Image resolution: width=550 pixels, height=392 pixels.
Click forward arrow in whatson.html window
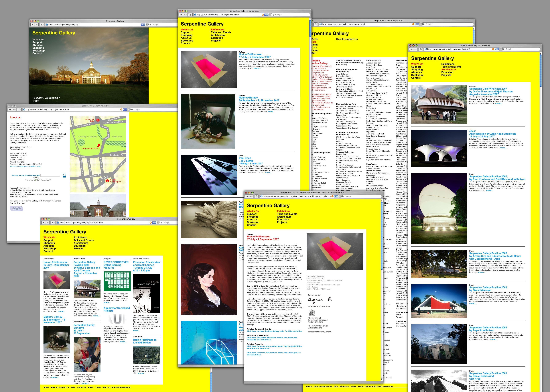click(47, 223)
